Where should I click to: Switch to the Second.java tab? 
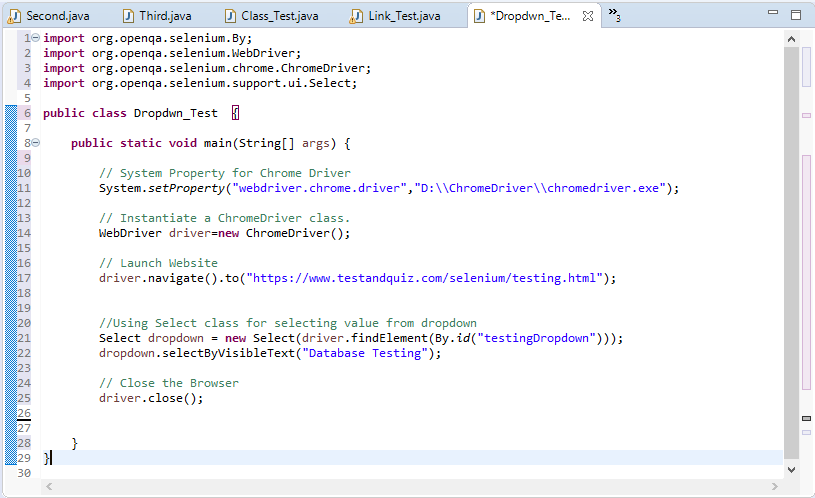tap(57, 16)
